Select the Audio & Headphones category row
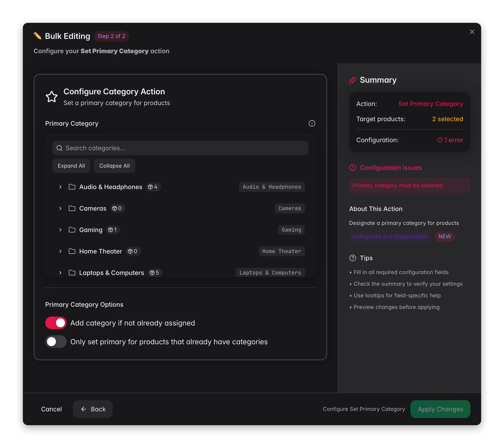This screenshot has height=448, width=504. point(180,187)
